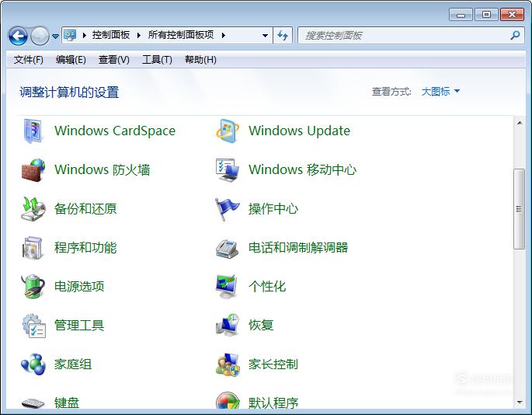Open the 帮助(H) menu
Screen dimensions: 532x415
tap(200, 60)
